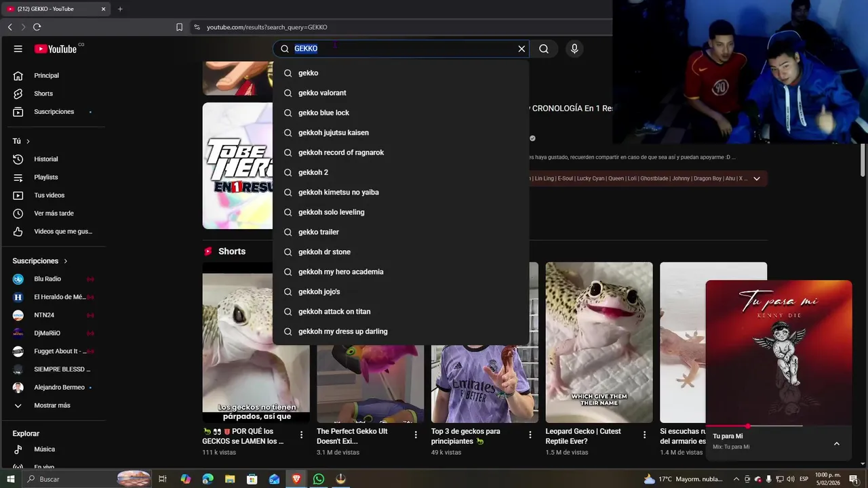Show hidden system tray icons
868x488 pixels.
[736, 479]
